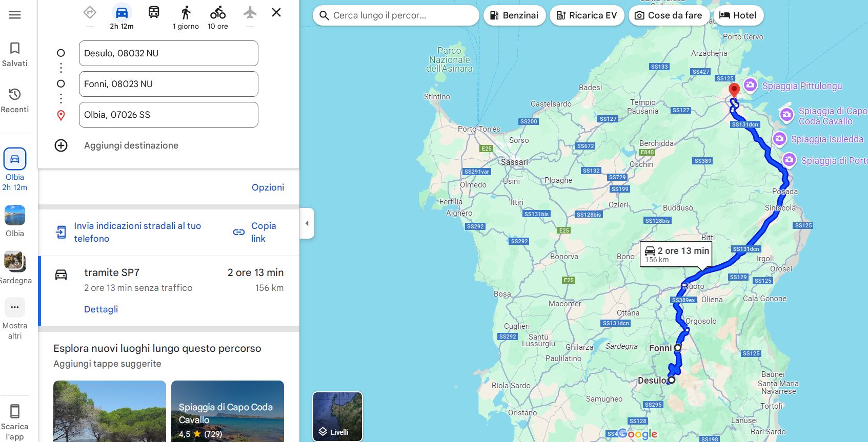Show Hotel along the route
Viewport: 868px width, 442px height.
click(x=738, y=15)
